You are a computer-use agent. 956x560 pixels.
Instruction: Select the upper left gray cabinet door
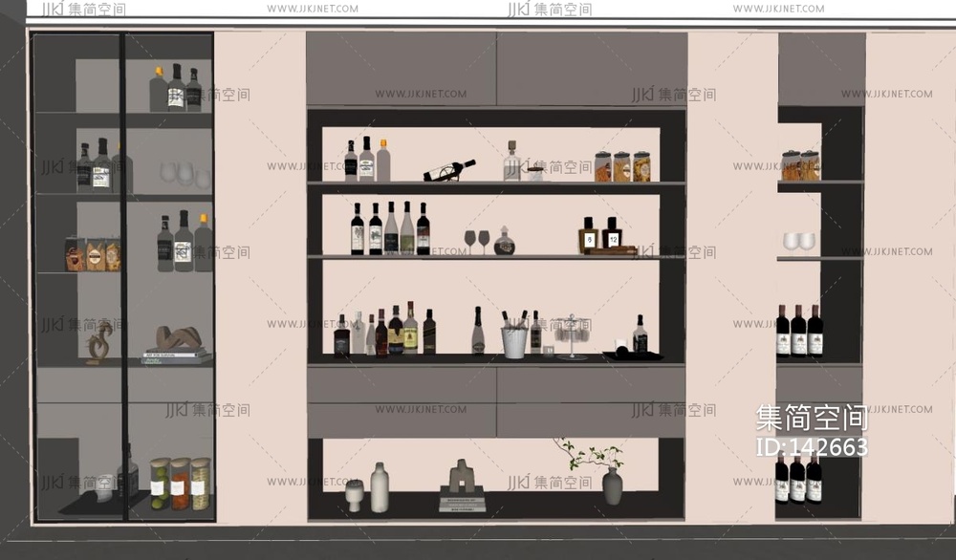[402, 69]
